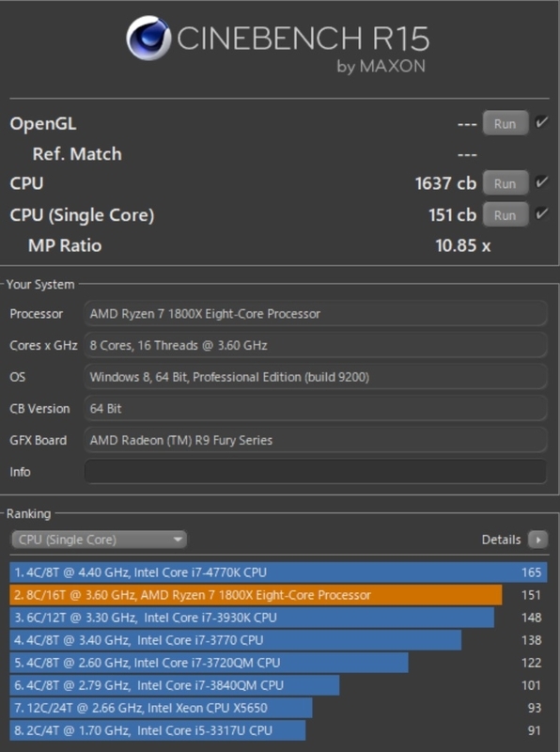Run the CPU (Single Core) test

(x=506, y=215)
